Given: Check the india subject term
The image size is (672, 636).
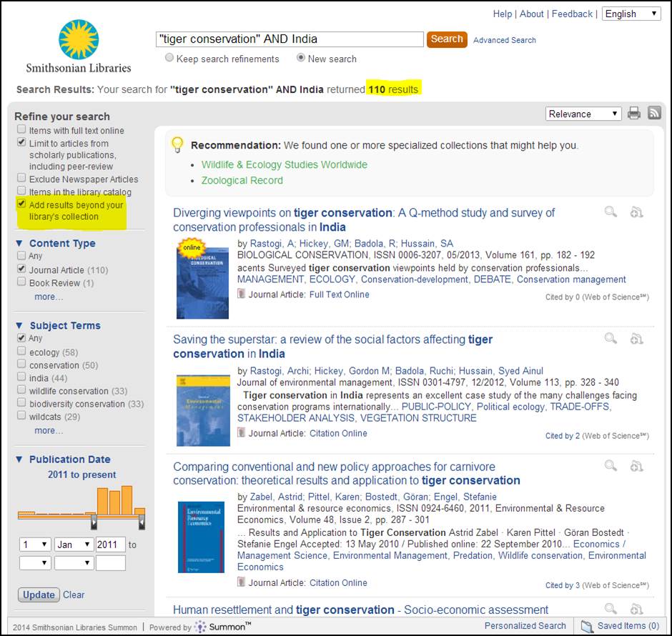Looking at the screenshot, I should [x=21, y=377].
